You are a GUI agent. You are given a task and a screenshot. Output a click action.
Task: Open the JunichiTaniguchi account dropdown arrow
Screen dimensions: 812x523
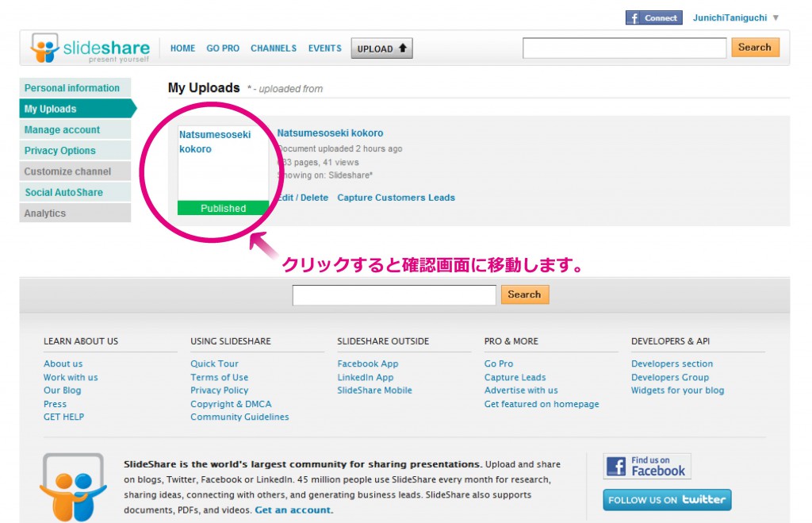[x=776, y=17]
